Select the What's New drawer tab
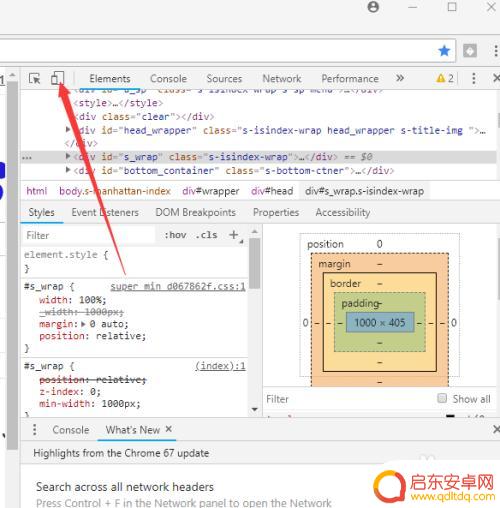500x508 pixels. click(133, 430)
